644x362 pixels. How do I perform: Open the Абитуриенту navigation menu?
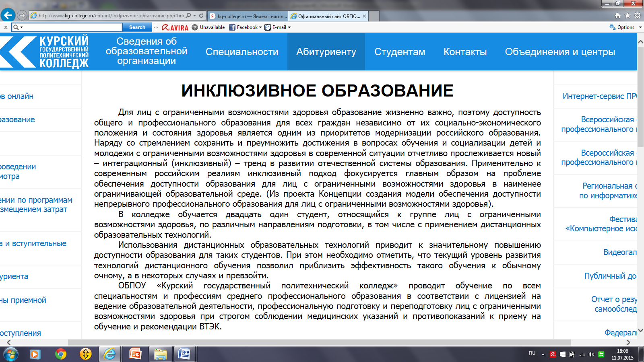pos(326,52)
